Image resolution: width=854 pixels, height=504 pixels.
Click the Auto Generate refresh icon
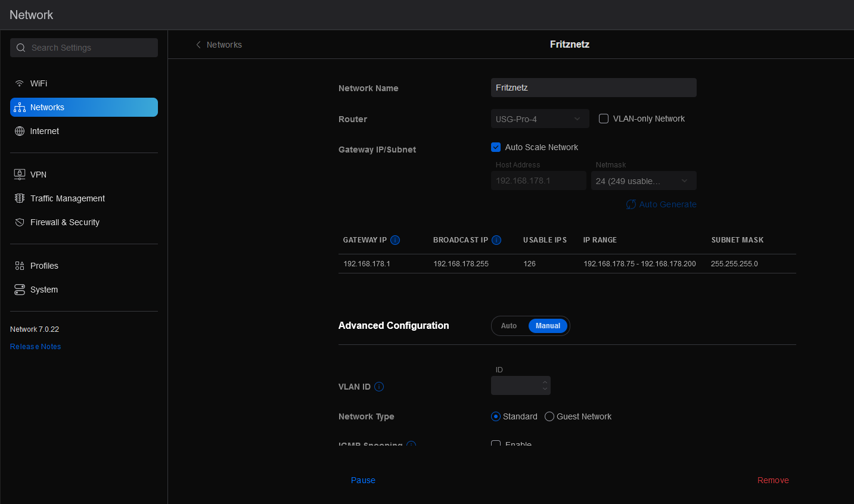[631, 204]
